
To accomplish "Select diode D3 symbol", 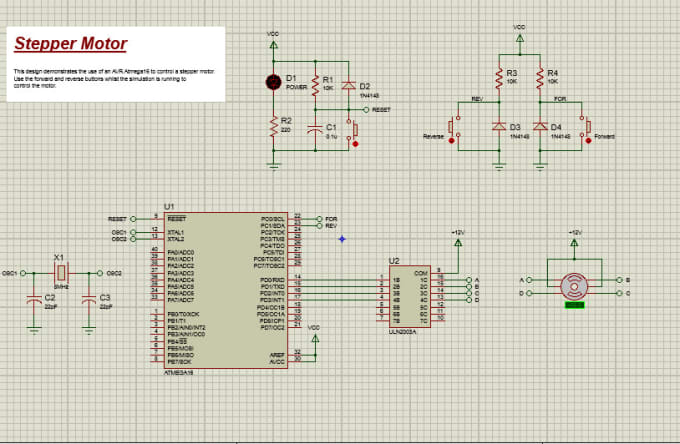I will [x=499, y=126].
